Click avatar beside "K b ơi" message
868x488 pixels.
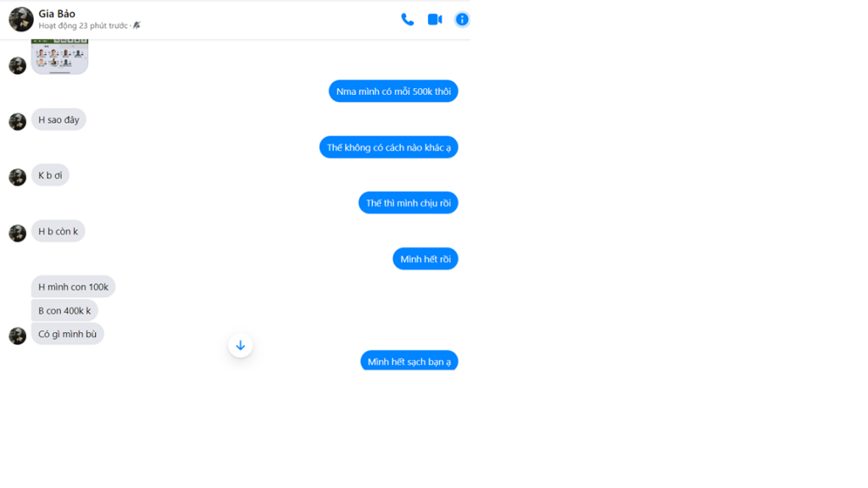coord(17,177)
